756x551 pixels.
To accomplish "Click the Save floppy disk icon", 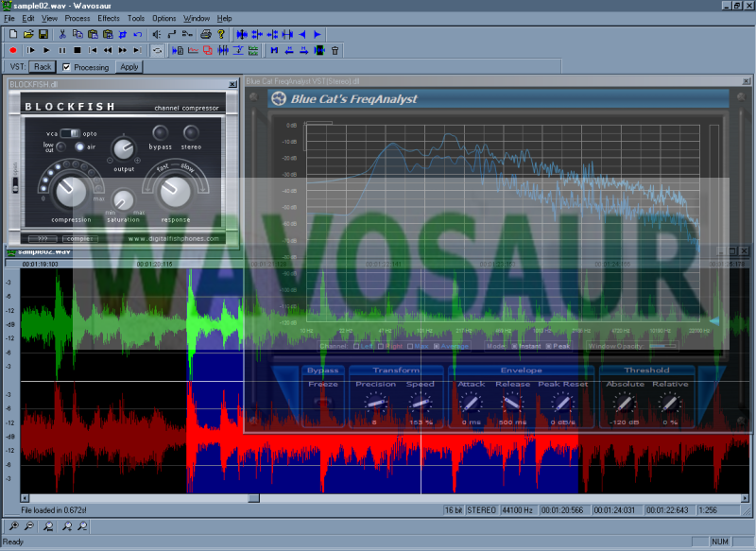I will pos(43,34).
